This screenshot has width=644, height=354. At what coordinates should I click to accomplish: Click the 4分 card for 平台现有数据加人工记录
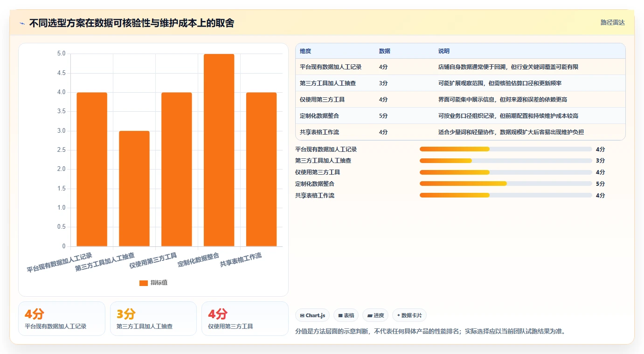62,319
